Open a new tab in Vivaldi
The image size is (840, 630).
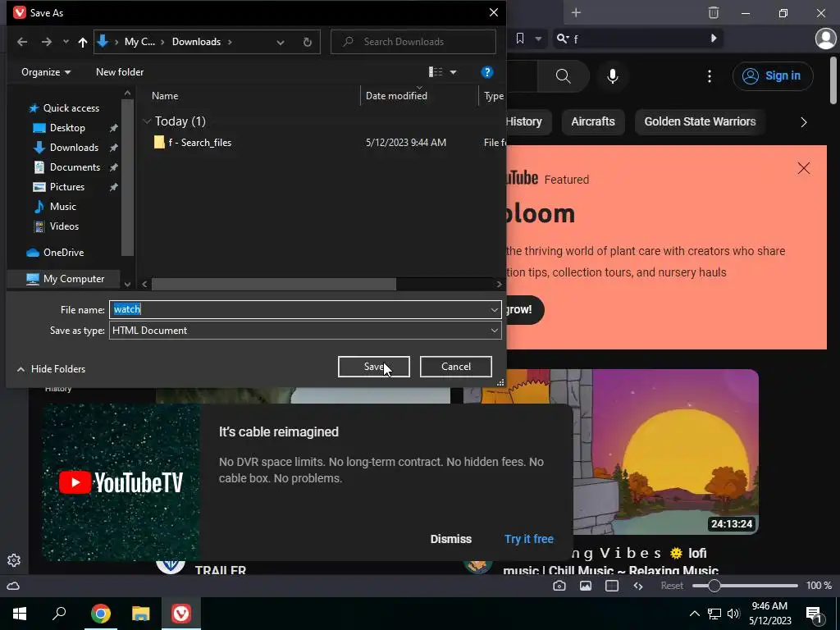coord(576,12)
